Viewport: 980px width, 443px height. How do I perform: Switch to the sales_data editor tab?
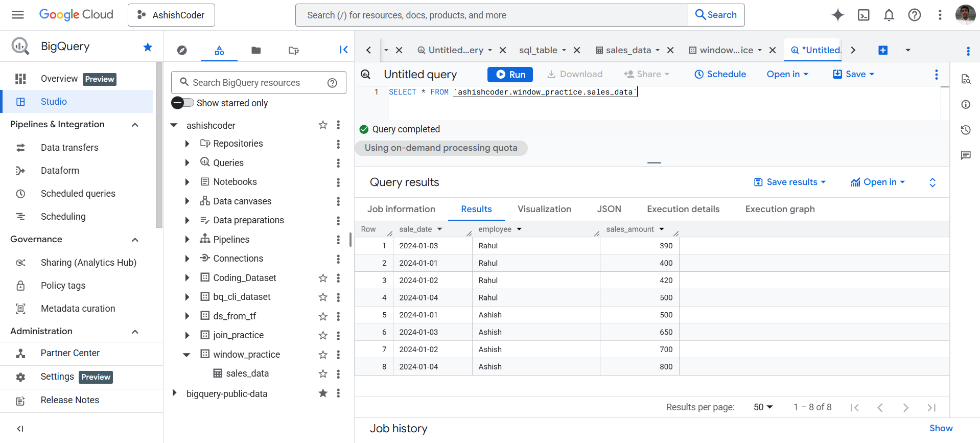pos(628,50)
